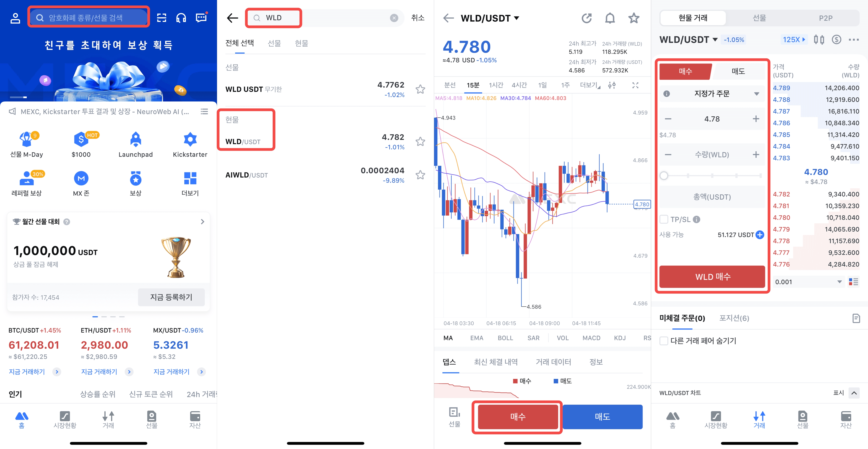Tap the red WLD 매수 button
Image resolution: width=868 pixels, height=449 pixels.
tap(712, 276)
